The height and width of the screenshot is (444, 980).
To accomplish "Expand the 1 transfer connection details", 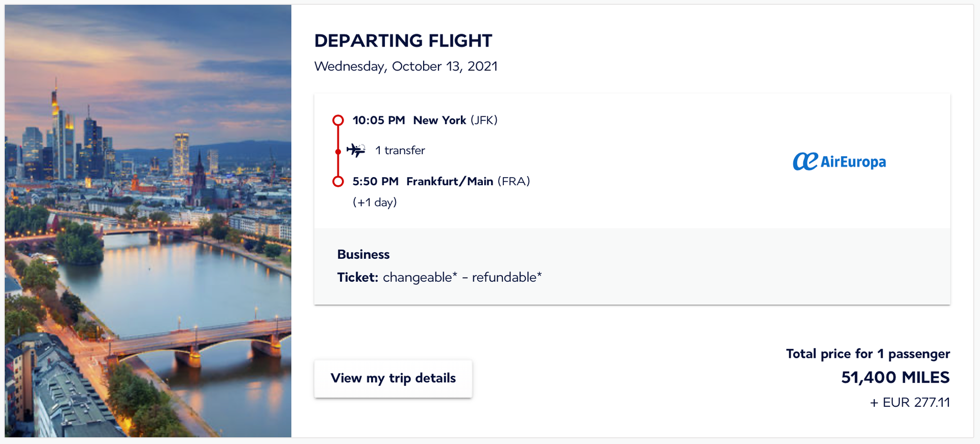I will tap(400, 150).
